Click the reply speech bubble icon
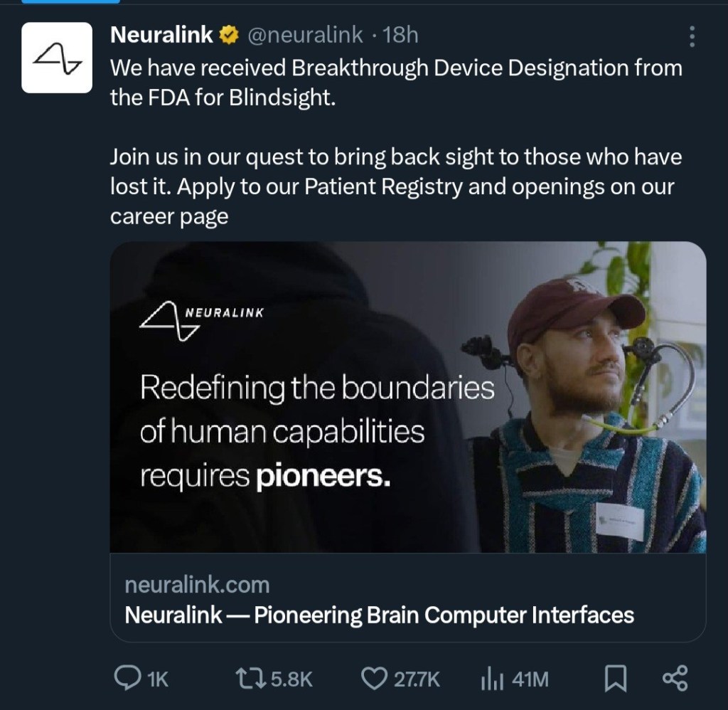The image size is (728, 710). 127,678
